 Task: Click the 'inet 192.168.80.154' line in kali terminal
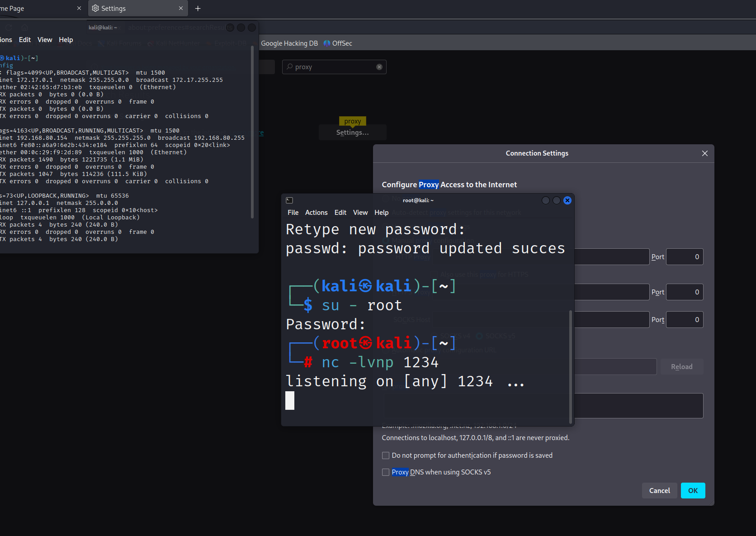(123, 138)
